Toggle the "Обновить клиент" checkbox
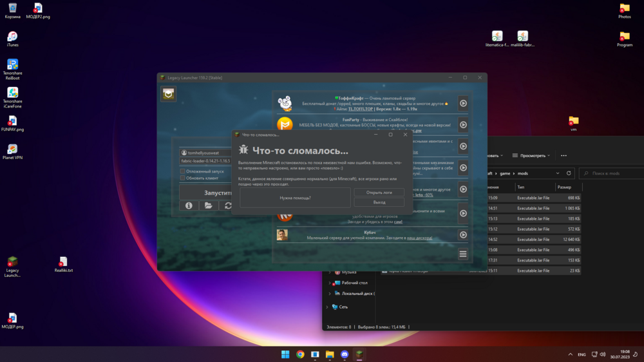 (183, 178)
